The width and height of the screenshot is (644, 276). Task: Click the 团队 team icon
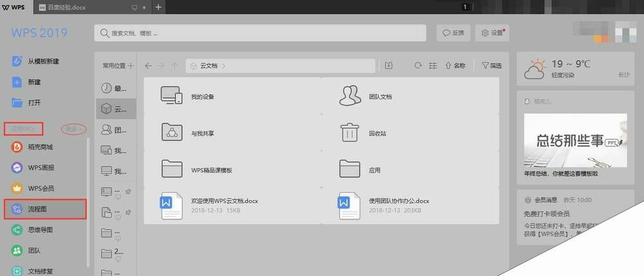[17, 250]
